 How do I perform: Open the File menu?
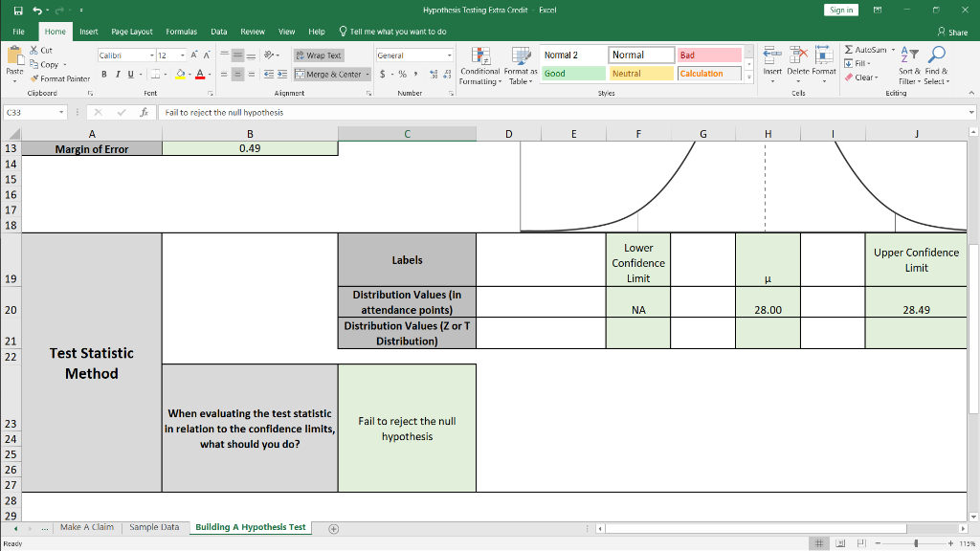click(19, 32)
